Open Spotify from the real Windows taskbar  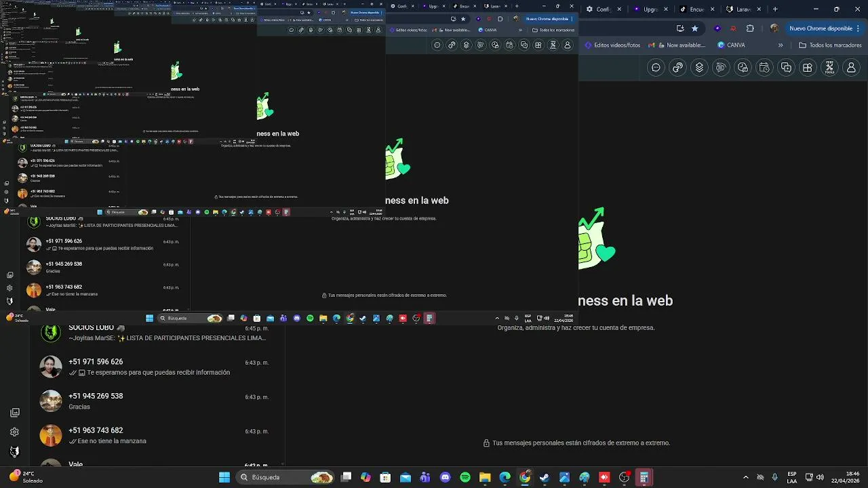point(465,477)
